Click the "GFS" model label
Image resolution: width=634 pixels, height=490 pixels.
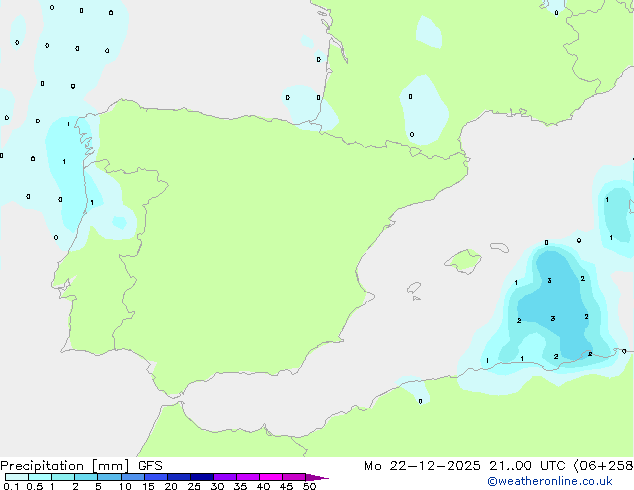click(x=150, y=466)
